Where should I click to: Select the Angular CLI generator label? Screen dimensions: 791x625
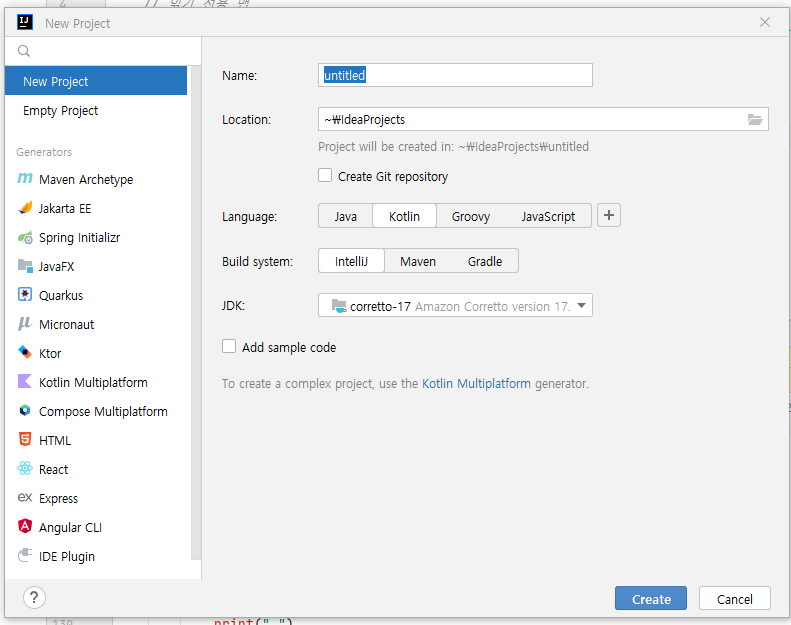(x=70, y=527)
